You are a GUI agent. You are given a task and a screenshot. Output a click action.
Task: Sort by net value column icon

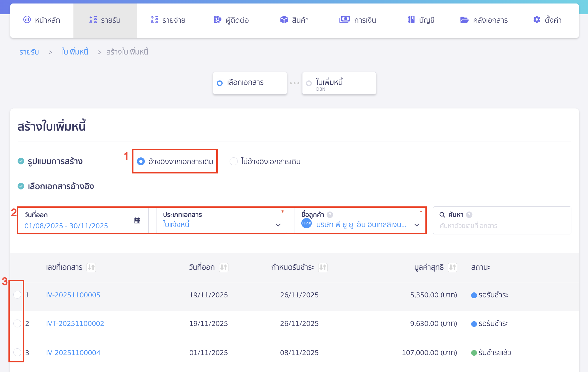point(452,267)
